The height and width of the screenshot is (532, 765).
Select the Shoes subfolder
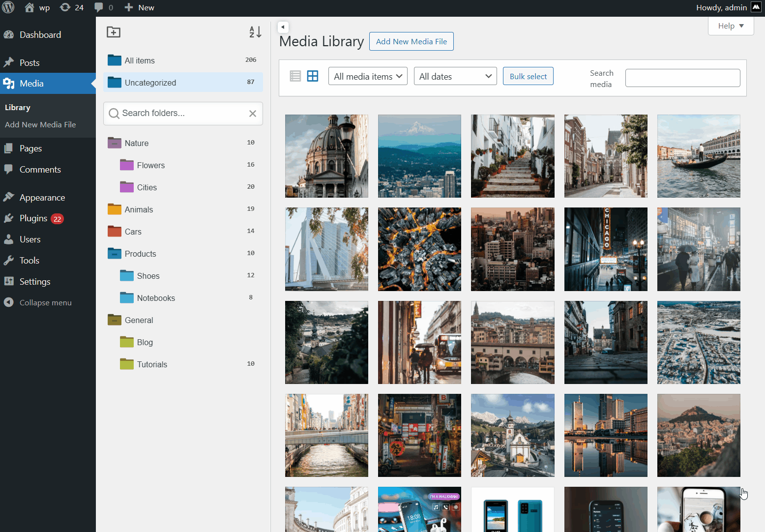(x=183, y=276)
